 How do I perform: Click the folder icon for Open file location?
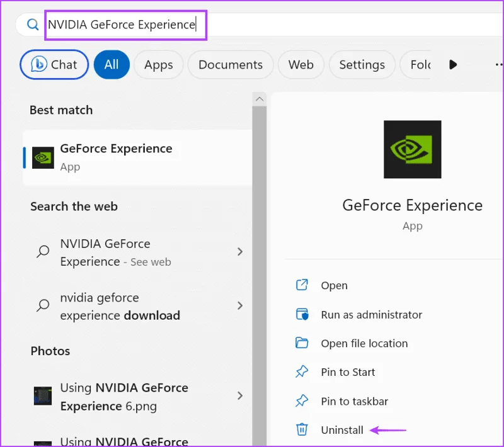click(x=302, y=343)
